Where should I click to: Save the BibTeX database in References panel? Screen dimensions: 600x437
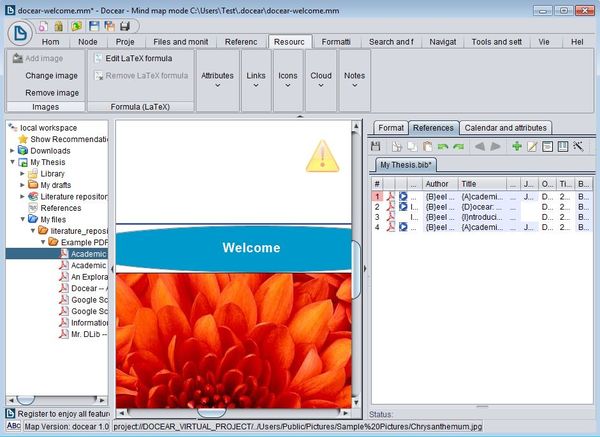(376, 146)
